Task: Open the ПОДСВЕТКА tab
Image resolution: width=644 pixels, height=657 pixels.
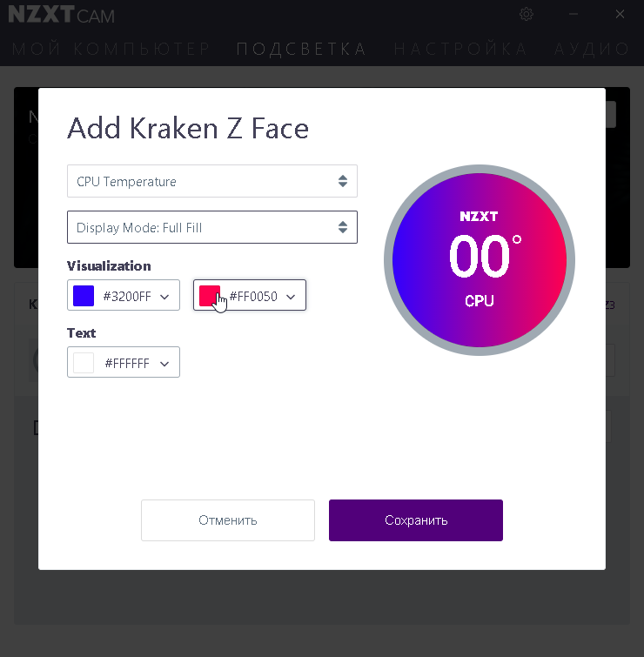Action: 301,49
